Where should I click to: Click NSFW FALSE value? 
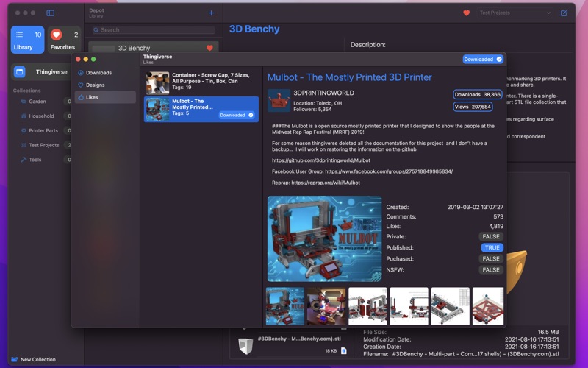(x=491, y=270)
